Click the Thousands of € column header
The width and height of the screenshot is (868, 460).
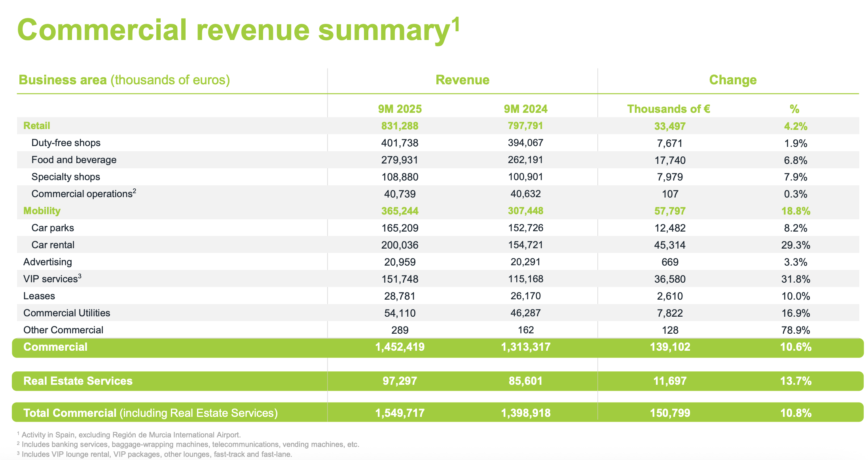(668, 109)
